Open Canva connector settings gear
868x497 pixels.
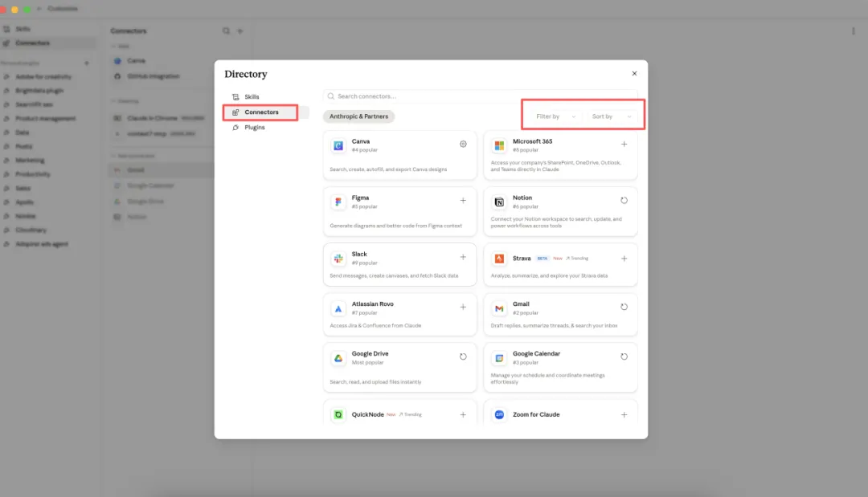pos(463,145)
